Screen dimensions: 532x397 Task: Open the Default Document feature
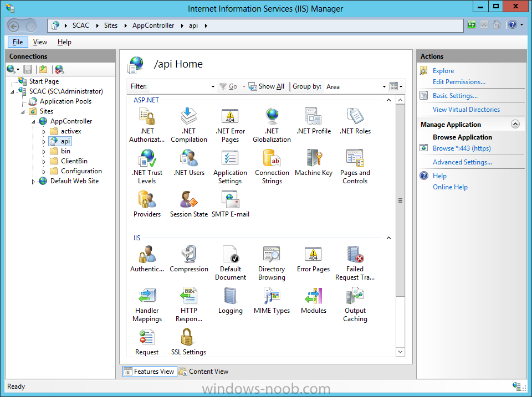(x=231, y=263)
